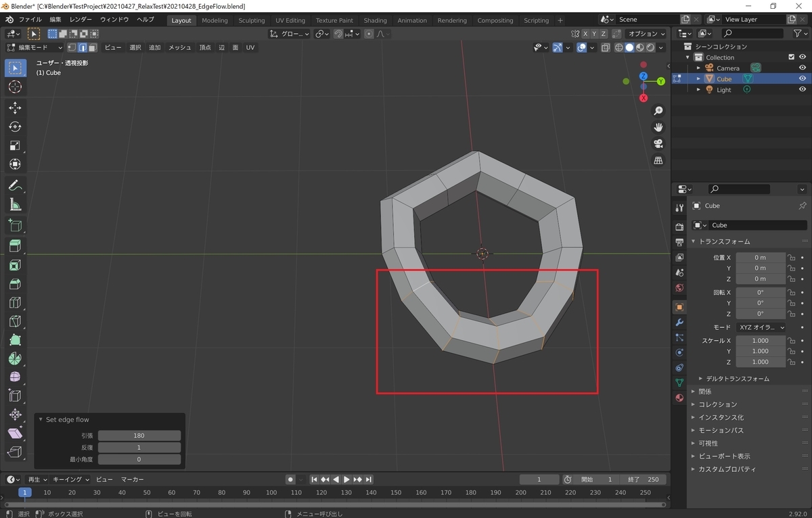Expand the 可視性 panel
The image size is (812, 518).
coord(708,443)
